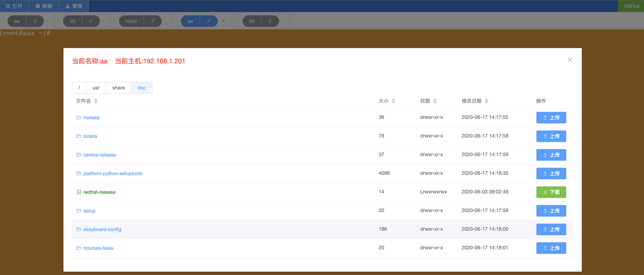Click the redhat-release file icon
644x275 pixels.
coord(79,192)
